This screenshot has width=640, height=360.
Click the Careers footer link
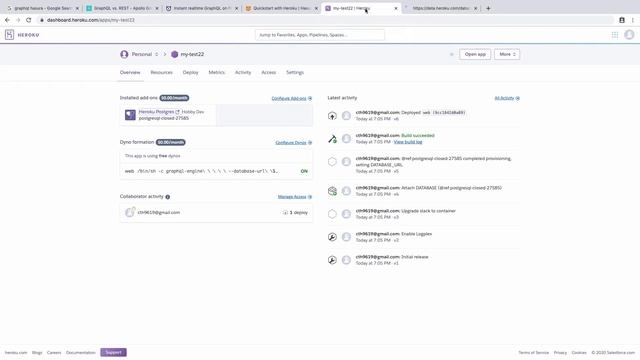point(54,353)
